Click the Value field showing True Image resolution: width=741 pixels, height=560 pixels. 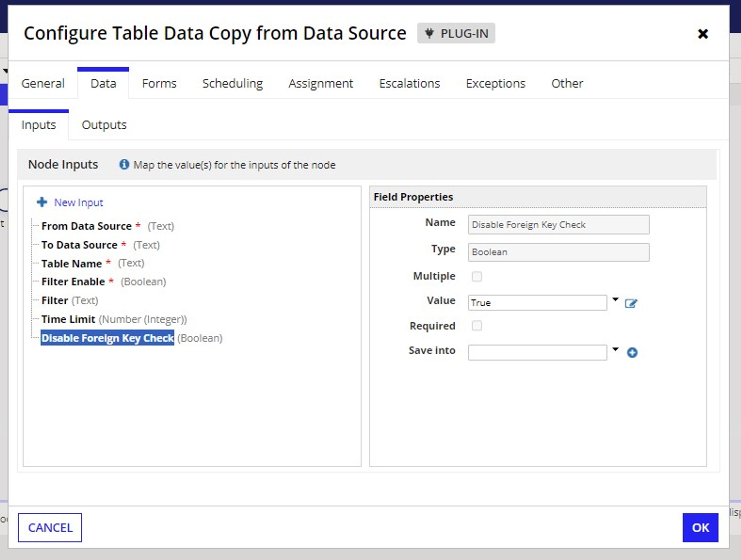click(537, 303)
